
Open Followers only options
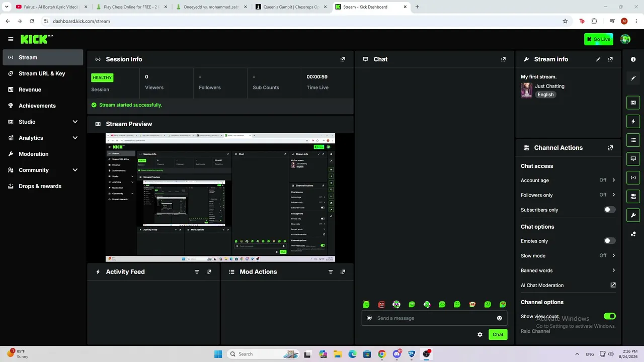pos(568,195)
